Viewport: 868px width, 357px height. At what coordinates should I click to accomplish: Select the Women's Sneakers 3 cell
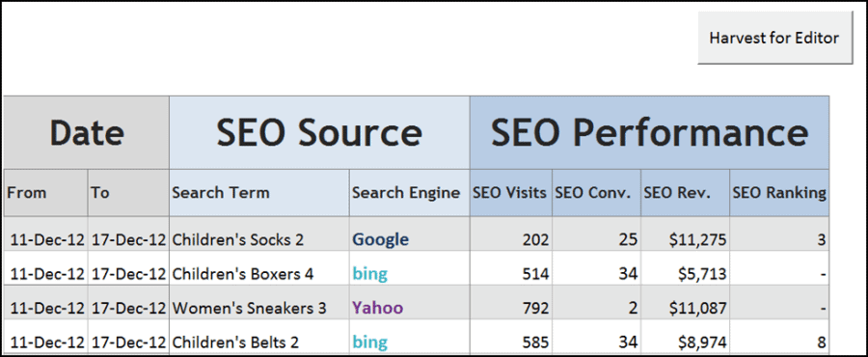(x=259, y=308)
